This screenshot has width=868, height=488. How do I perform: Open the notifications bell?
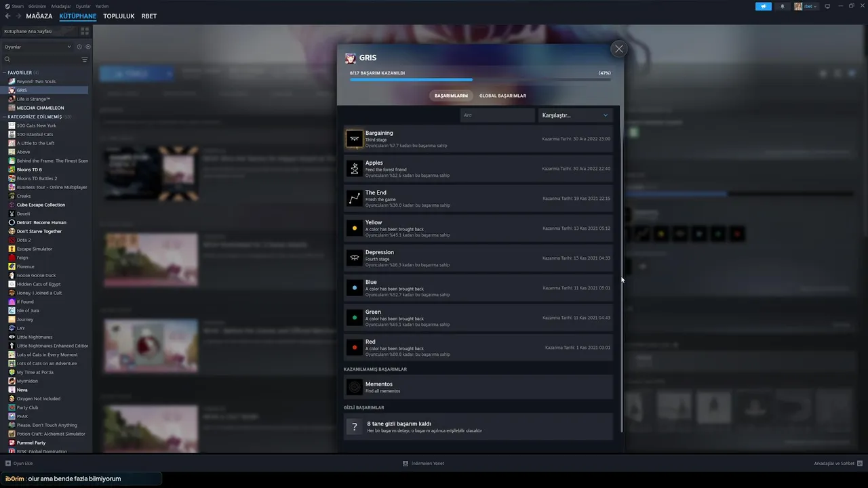[782, 6]
